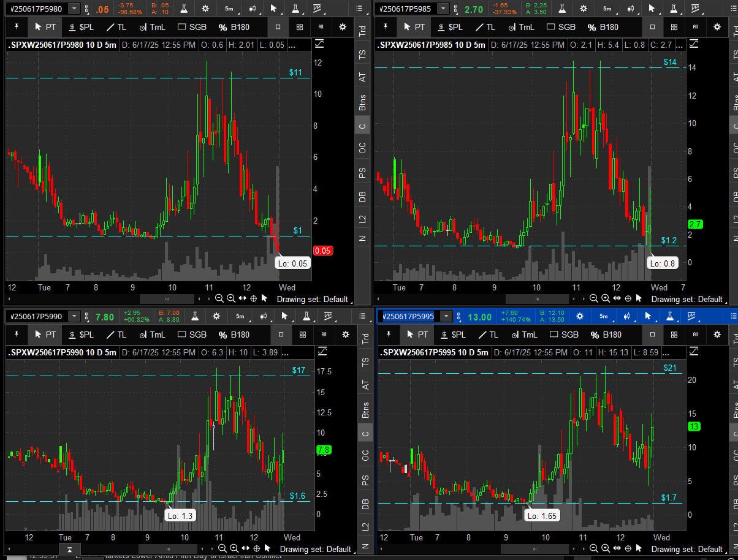
Task: Click the zoom in magnifier below the P5985 chart
Action: (606, 298)
